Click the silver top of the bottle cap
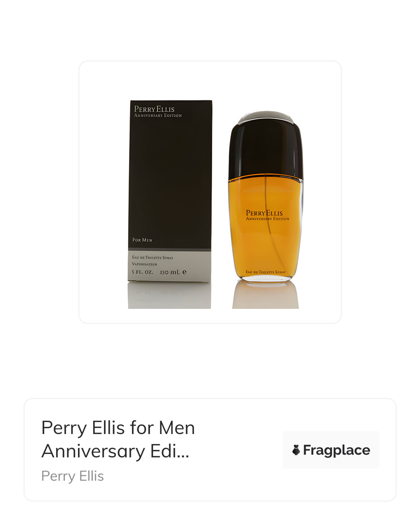 266,117
